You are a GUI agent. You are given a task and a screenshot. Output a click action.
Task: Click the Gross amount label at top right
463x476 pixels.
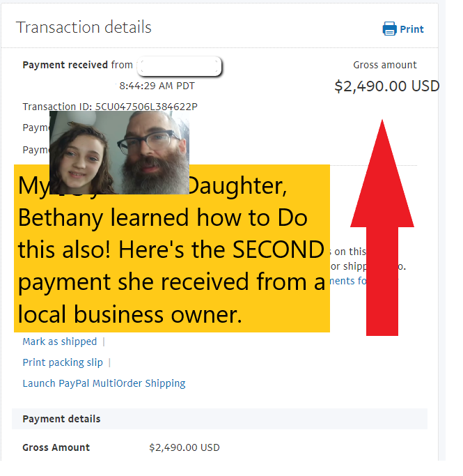[x=385, y=65]
